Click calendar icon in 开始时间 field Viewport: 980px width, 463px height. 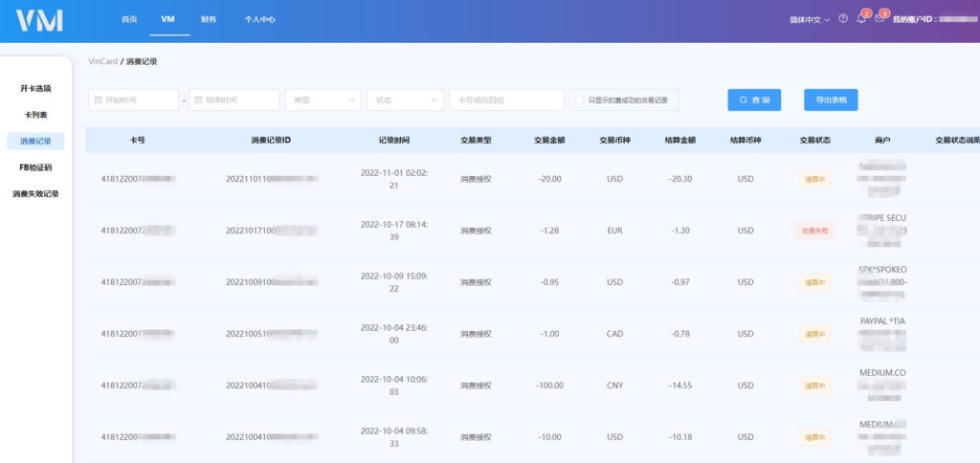click(x=98, y=100)
